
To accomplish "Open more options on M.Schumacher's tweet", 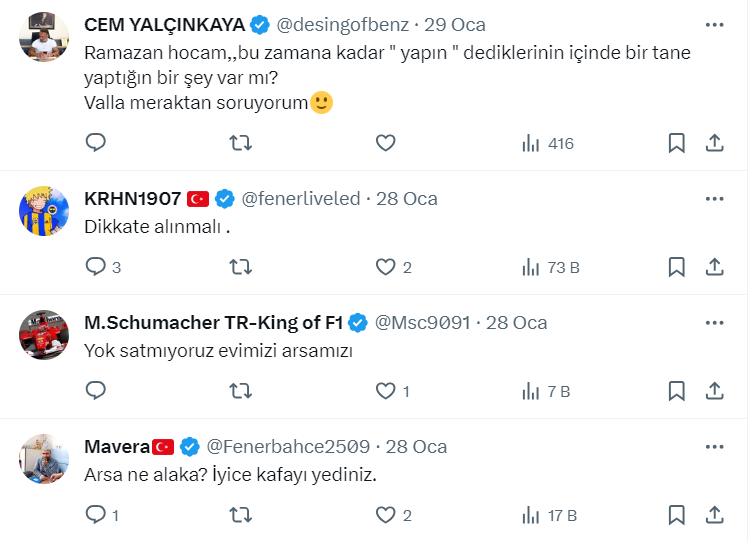I will click(x=715, y=323).
